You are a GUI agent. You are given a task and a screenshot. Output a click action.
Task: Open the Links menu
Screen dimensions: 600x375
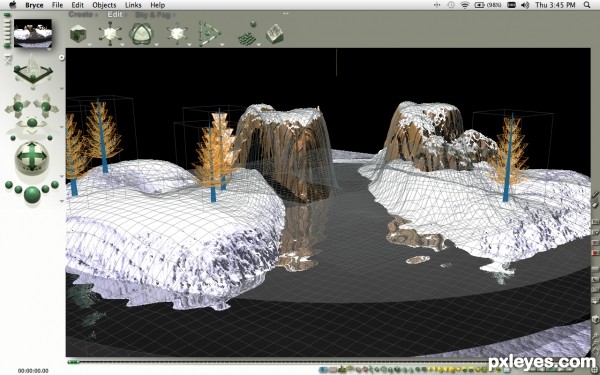click(x=133, y=5)
